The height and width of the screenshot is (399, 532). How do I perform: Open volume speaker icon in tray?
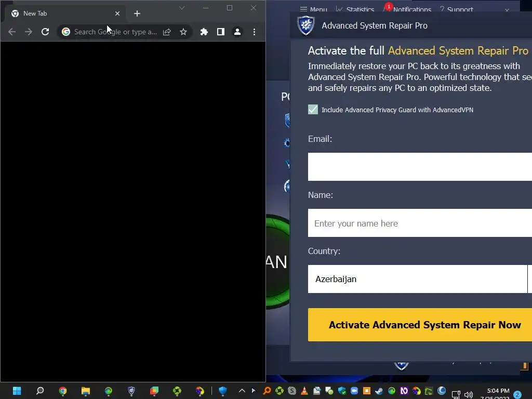tap(469, 395)
